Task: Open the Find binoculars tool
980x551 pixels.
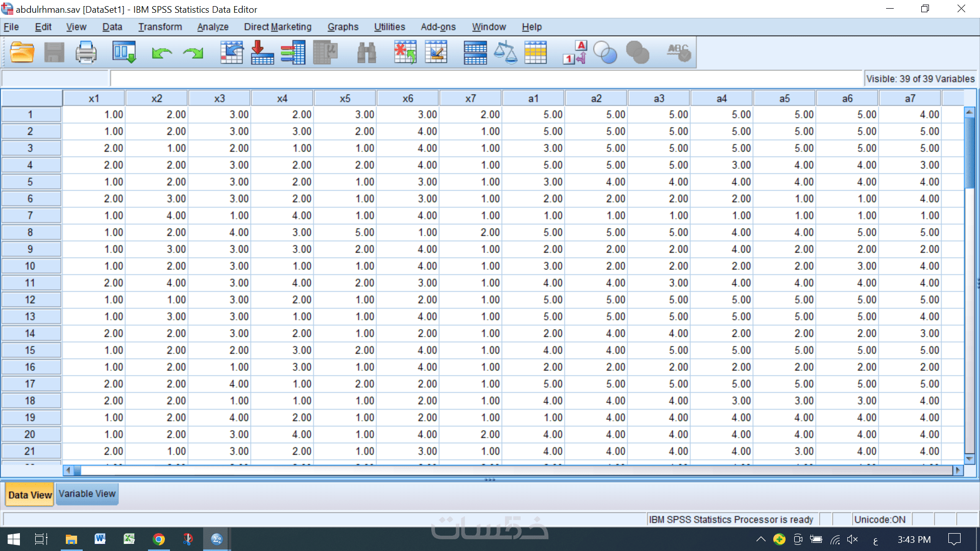Action: (x=366, y=52)
